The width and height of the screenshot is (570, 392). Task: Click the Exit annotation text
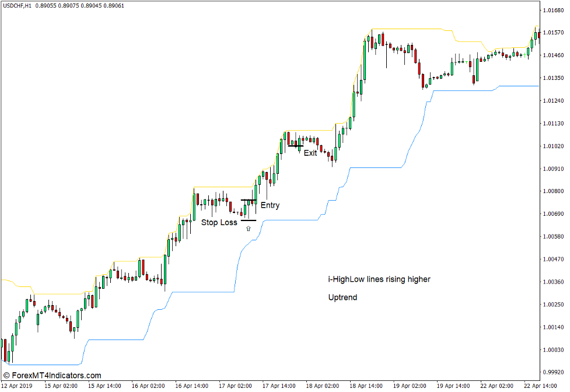pos(310,153)
